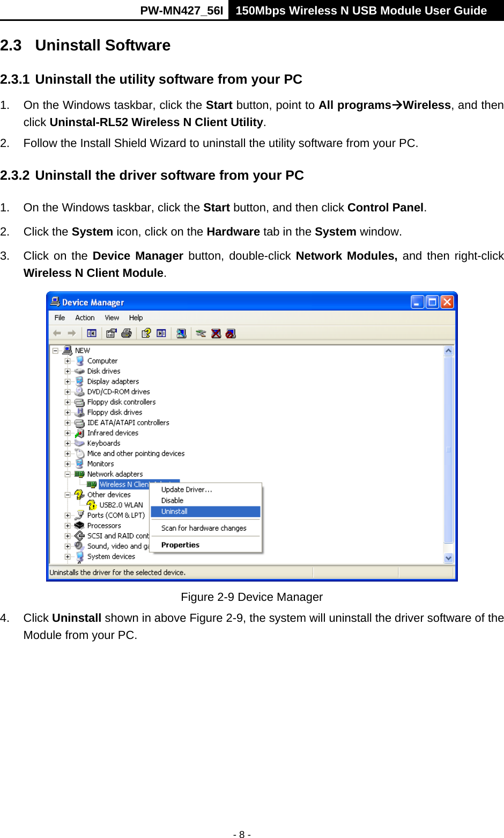Click the NEW computer root node icon
This screenshot has height=838, width=504.
68,350
